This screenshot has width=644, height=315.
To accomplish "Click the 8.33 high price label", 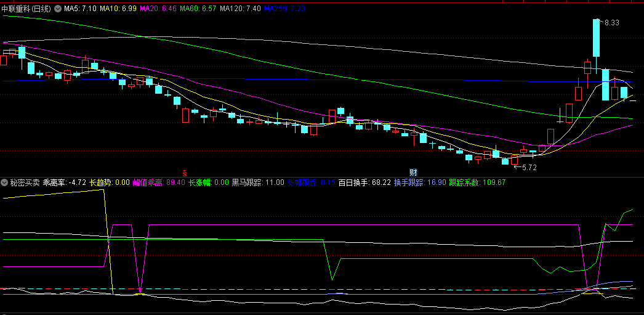I will point(612,23).
